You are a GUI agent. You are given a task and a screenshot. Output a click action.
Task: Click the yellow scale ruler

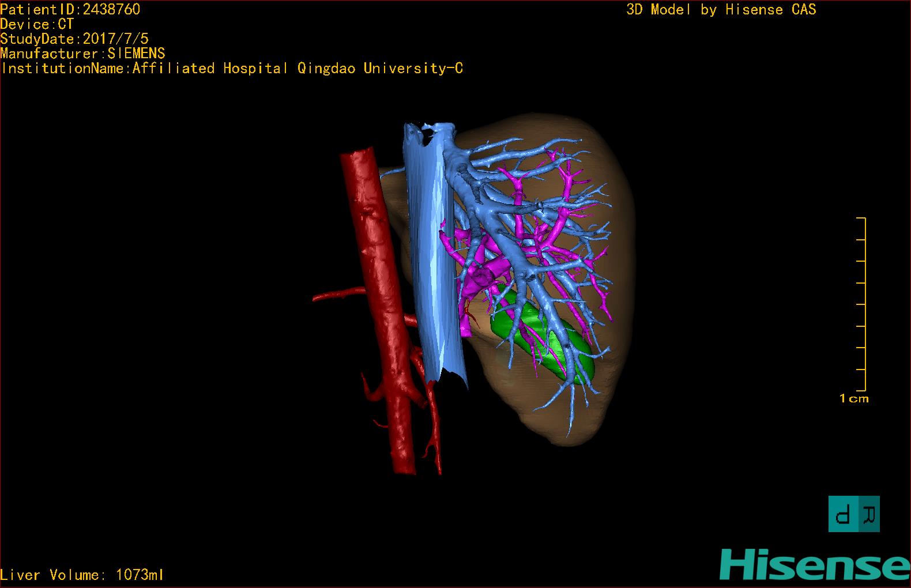coord(861,304)
